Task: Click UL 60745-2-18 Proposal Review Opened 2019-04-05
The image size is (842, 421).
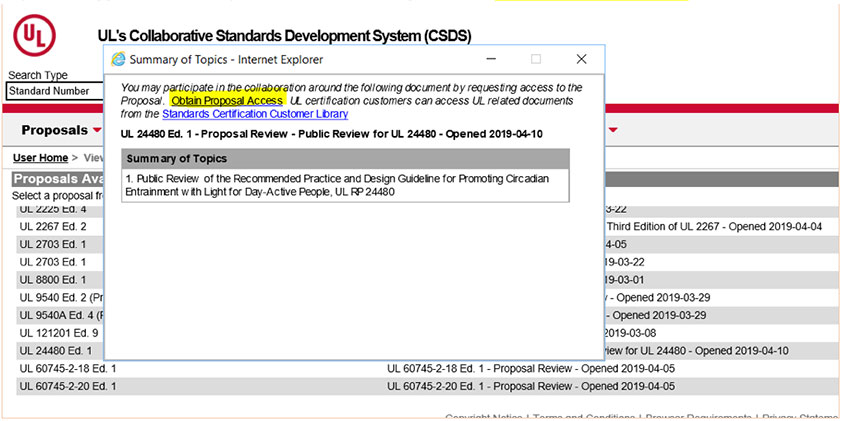Action: click(x=531, y=369)
